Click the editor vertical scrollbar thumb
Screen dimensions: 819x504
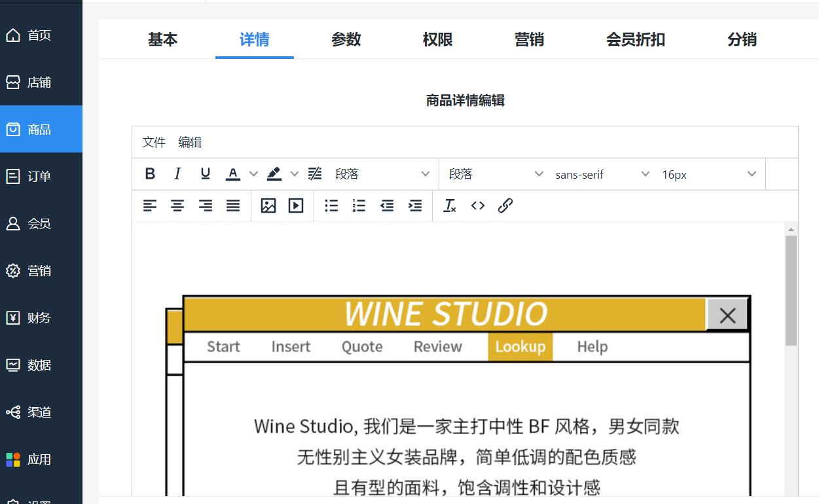click(791, 291)
